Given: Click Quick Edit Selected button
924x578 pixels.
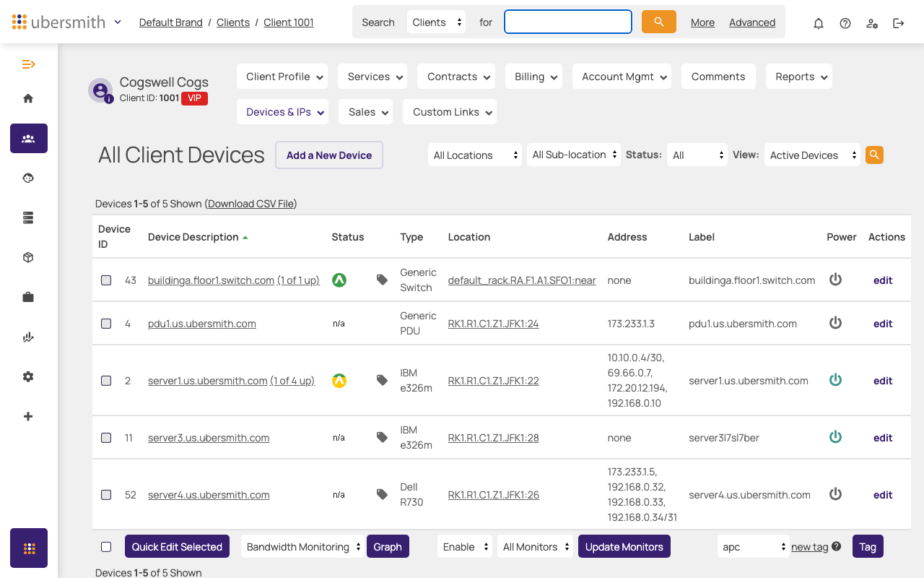Looking at the screenshot, I should (177, 546).
